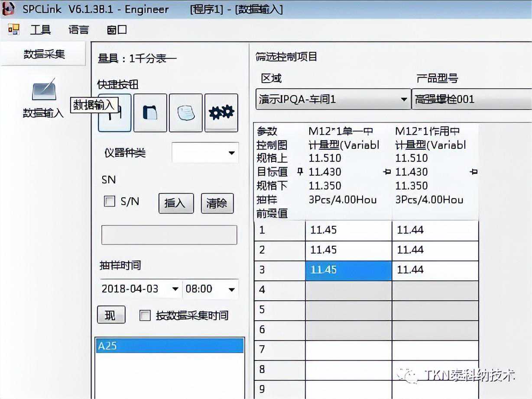Viewport: 532px width, 399px height.
Task: Enable the S/N checkbox
Action: point(110,201)
